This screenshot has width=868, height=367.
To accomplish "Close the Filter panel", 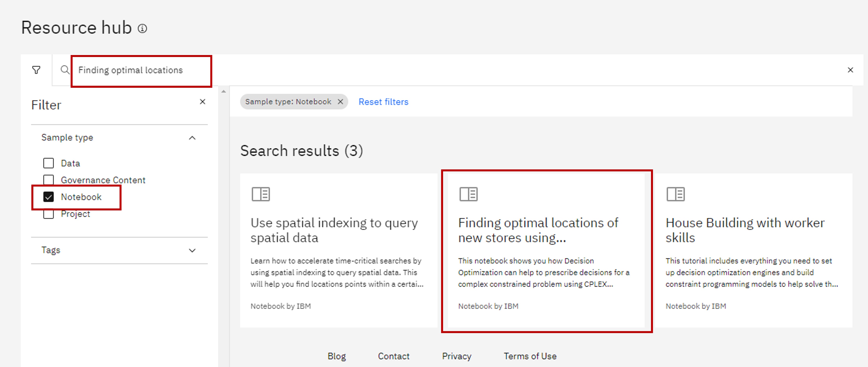I will [x=202, y=102].
